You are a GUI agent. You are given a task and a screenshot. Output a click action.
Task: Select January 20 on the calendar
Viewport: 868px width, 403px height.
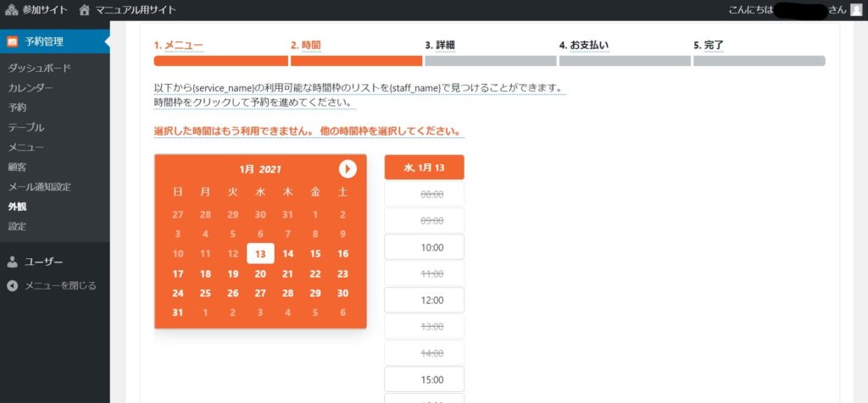click(260, 273)
